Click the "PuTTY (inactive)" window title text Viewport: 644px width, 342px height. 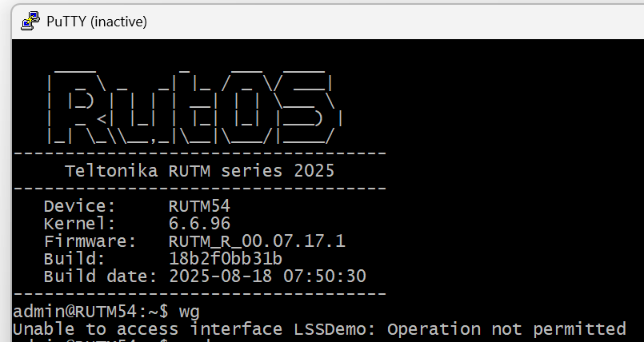[x=97, y=22]
